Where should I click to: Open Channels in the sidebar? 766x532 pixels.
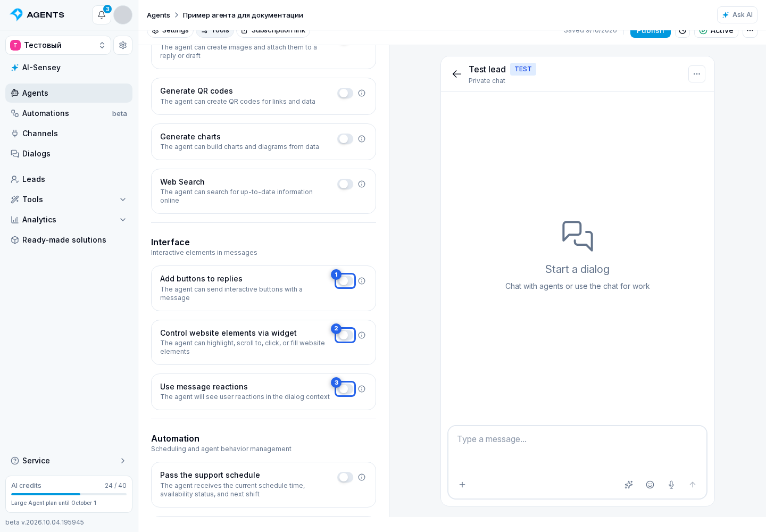69,134
